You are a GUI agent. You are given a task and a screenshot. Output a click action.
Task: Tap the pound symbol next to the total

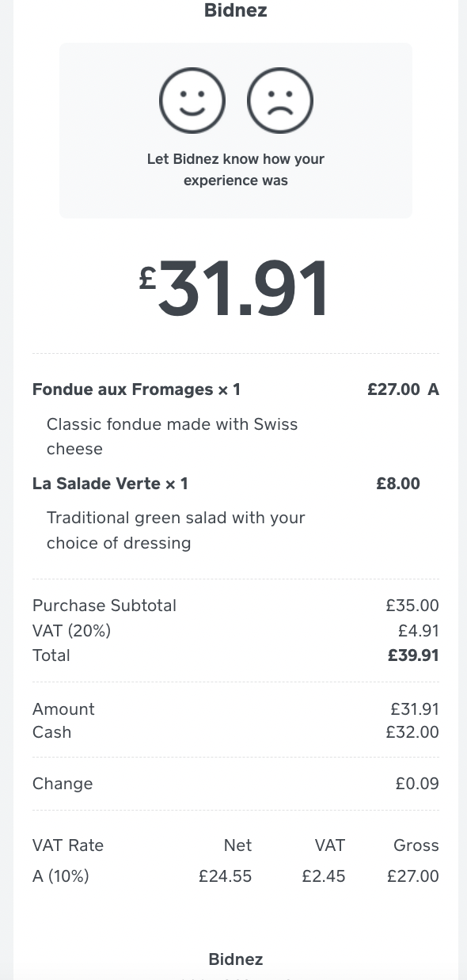(147, 279)
